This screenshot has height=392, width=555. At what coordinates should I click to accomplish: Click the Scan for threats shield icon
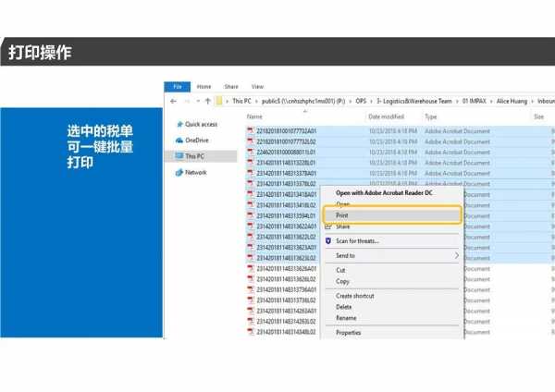point(327,240)
